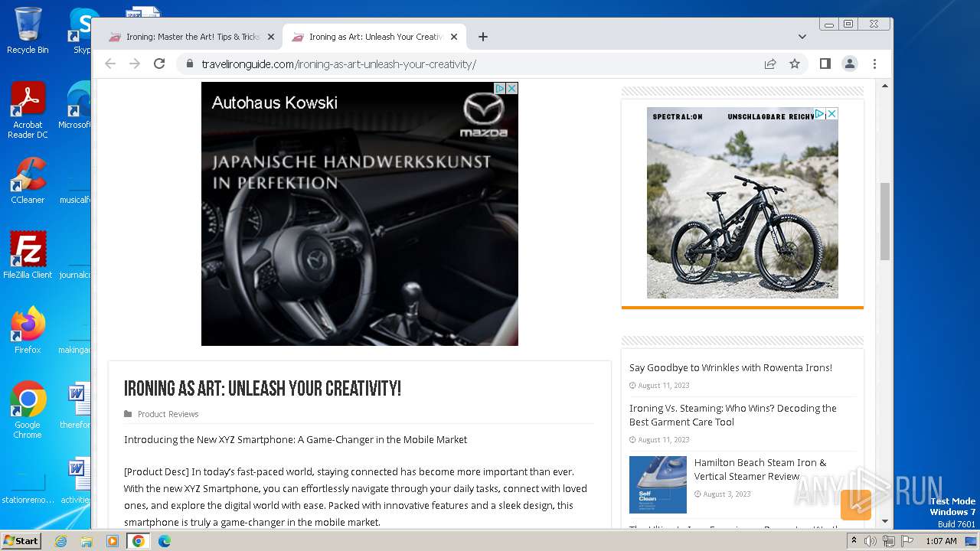Click the browser Forward arrow
Screen dimensions: 980x551
[x=135, y=64]
